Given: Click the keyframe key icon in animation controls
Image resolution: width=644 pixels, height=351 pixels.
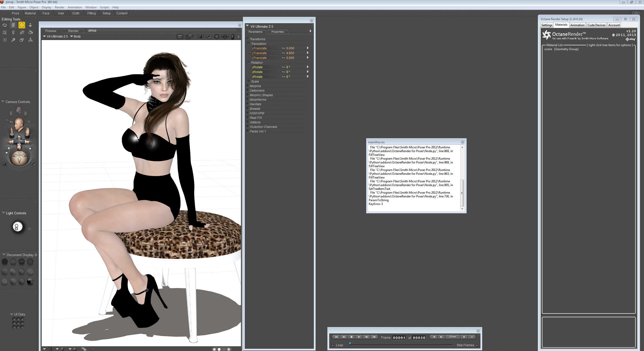Looking at the screenshot, I should point(452,337).
